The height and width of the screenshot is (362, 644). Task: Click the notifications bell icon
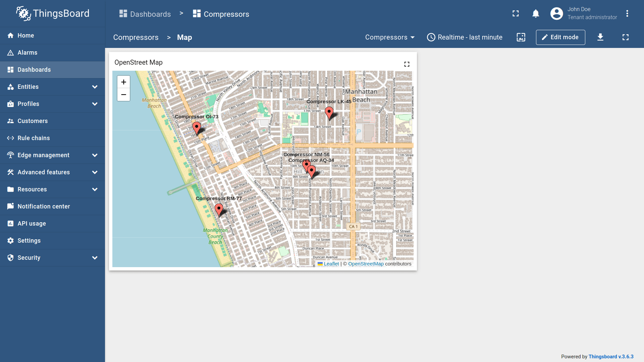536,14
